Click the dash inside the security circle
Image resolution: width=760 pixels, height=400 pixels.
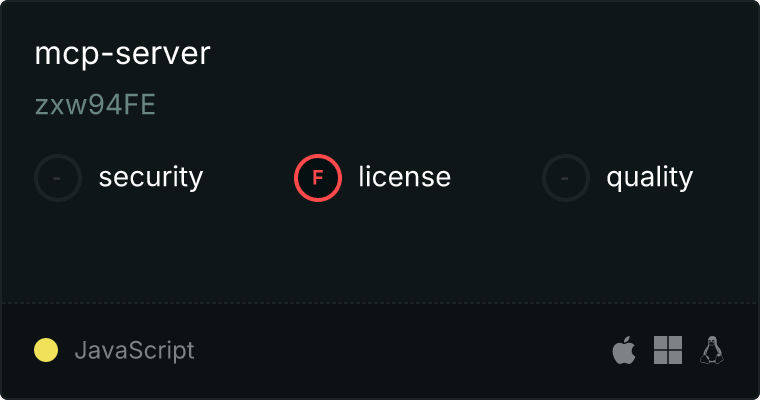pyautogui.click(x=57, y=178)
